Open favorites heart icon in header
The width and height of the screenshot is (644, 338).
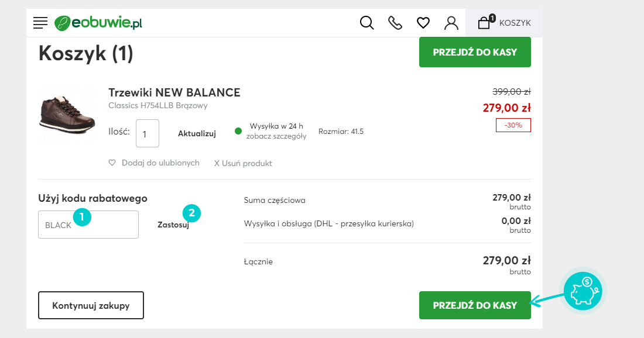(x=423, y=23)
